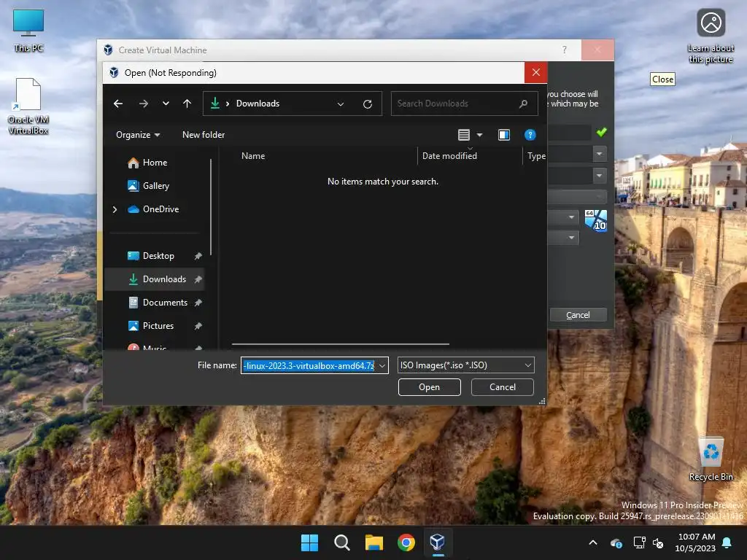Click the search magnifier icon in Open dialog
747x560 pixels.
[x=524, y=104]
